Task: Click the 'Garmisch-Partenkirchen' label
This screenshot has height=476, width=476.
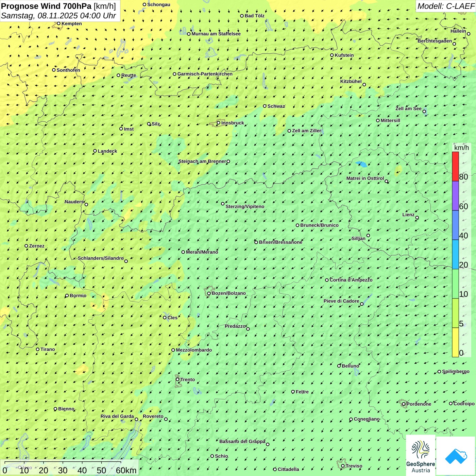Action: pos(205,74)
